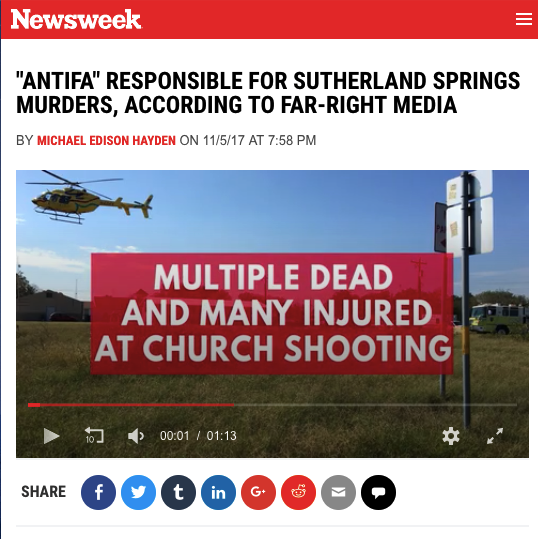Enter fullscreen video mode
538x539 pixels.
[495, 436]
